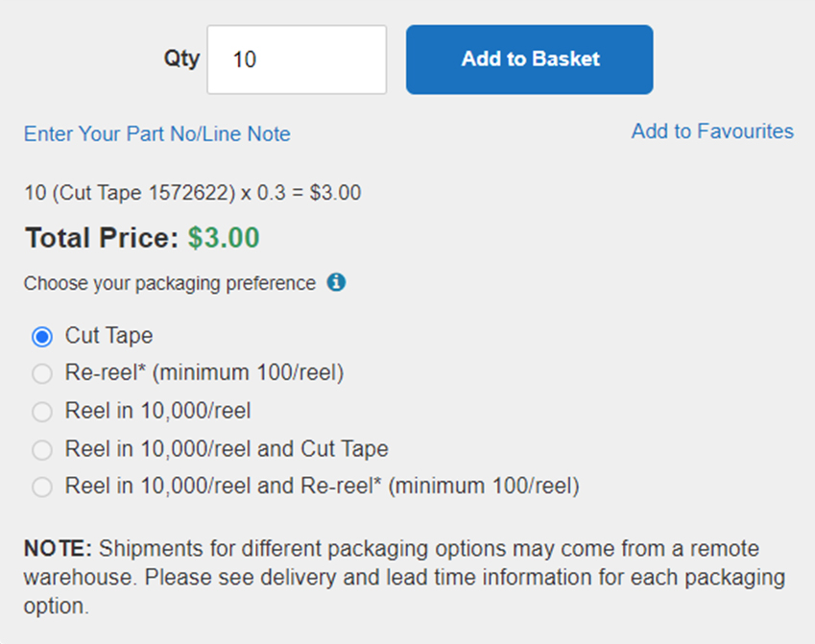The height and width of the screenshot is (644, 815).
Task: Click 'Reel in 10,000/reel and Cut Tape' label text
Action: pyautogui.click(x=227, y=449)
